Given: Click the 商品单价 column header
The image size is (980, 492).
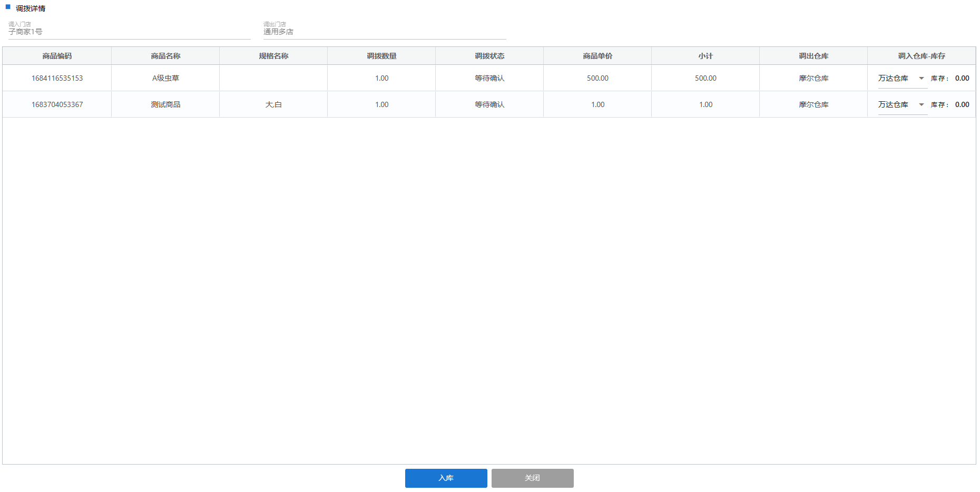Looking at the screenshot, I should [x=597, y=56].
